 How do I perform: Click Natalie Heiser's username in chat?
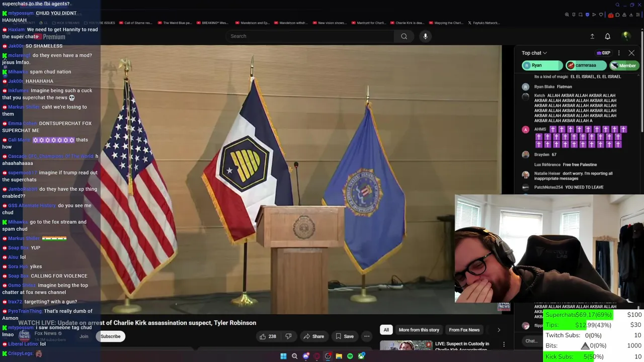(547, 173)
